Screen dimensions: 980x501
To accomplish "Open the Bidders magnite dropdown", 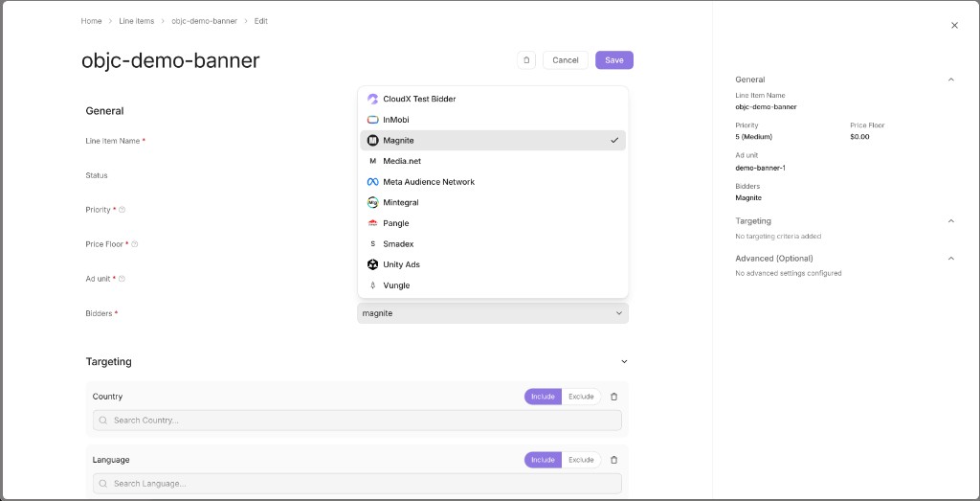I will click(x=493, y=313).
